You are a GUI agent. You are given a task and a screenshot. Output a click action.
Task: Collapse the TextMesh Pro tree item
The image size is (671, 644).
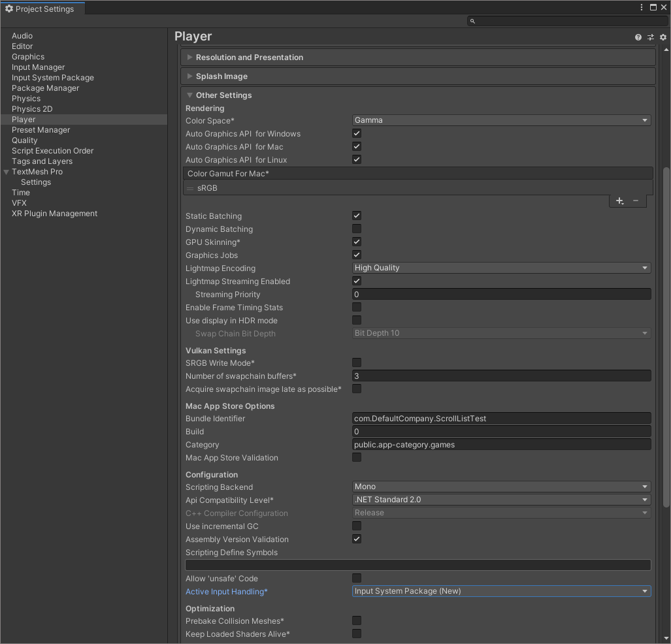coord(7,172)
